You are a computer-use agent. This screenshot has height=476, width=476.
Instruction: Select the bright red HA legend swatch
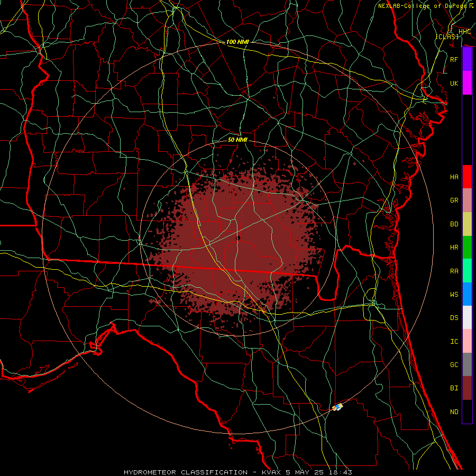pos(467,177)
